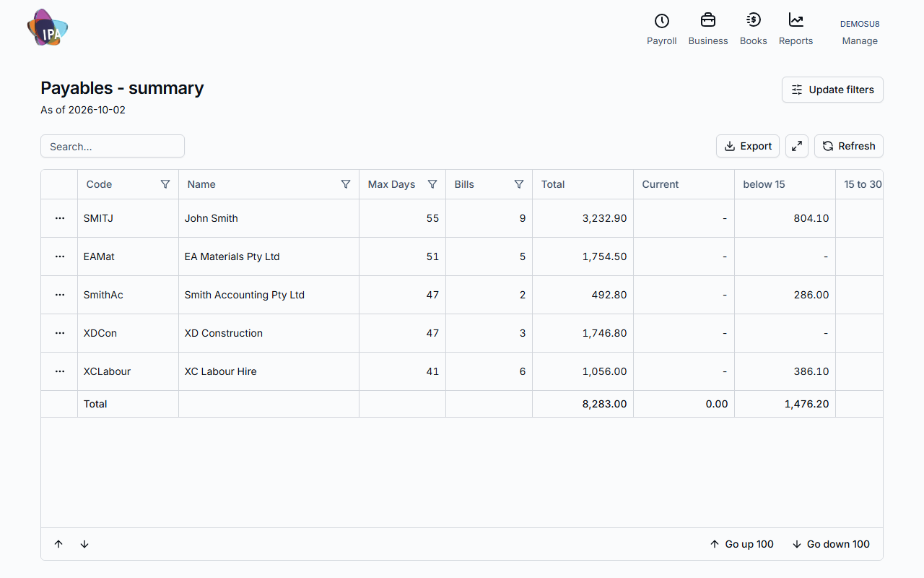Expand table to fullscreen
Screen dimensions: 924x578
pos(797,146)
